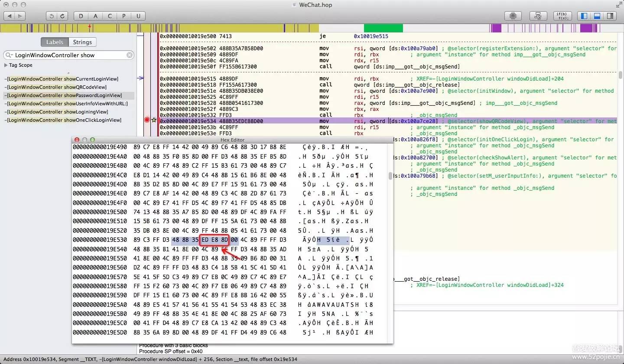Screen dimensions: 624x364
Task: Select call line at 0x000000010019e50f
Action: pyautogui.click(x=310, y=67)
